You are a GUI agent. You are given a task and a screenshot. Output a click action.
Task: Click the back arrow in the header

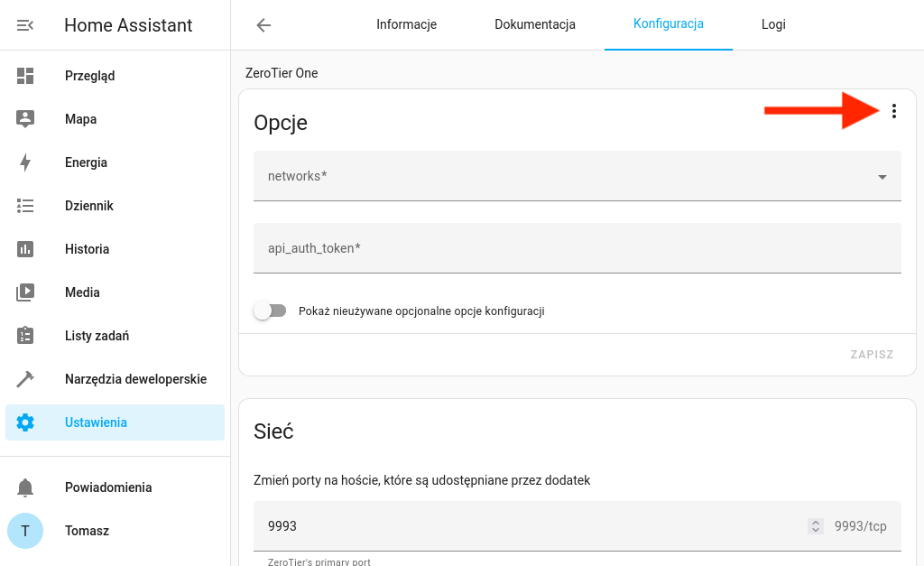tap(263, 25)
